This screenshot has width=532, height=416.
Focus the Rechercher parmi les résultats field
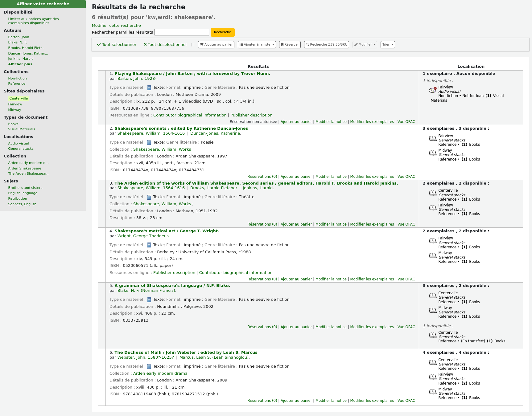[x=182, y=32]
